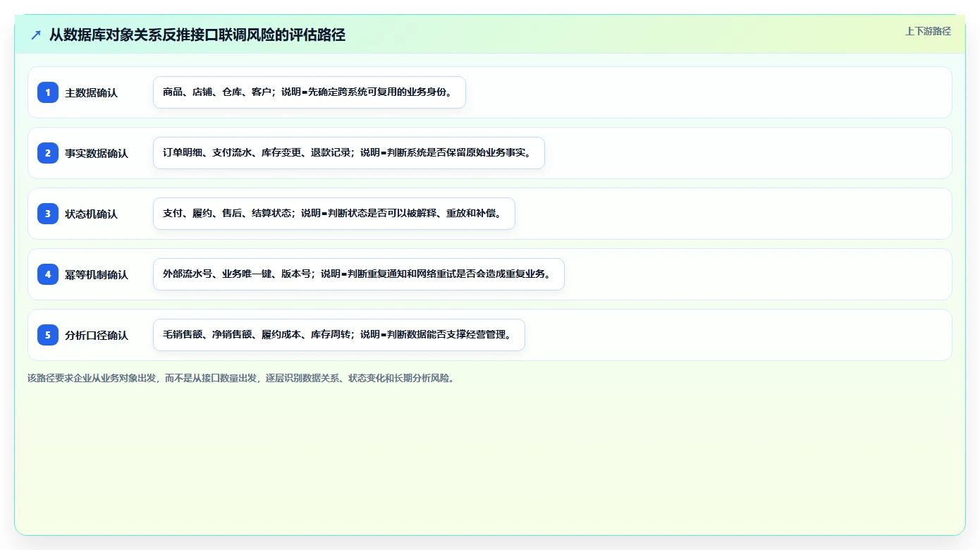Click the step 1 number badge
980x550 pixels.
48,92
